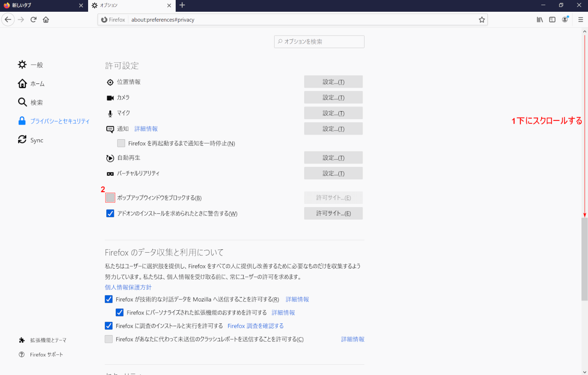Bookmark page with the star icon
This screenshot has width=588, height=375.
coord(481,20)
